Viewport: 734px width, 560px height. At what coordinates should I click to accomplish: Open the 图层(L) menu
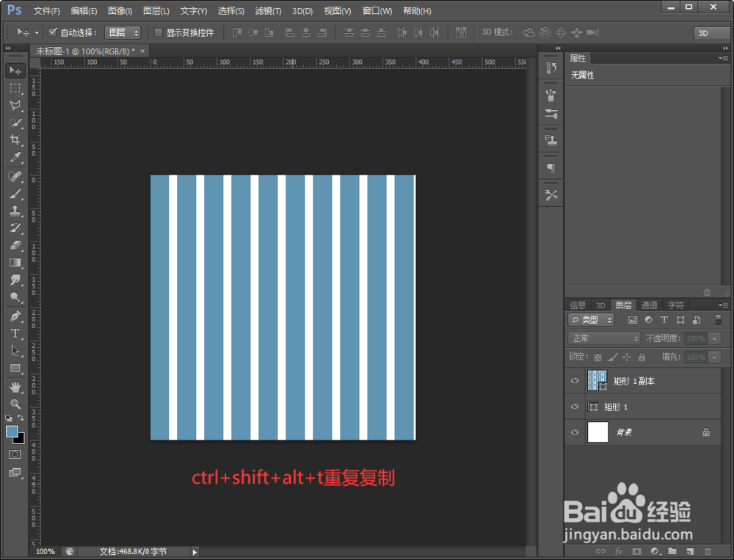click(156, 11)
